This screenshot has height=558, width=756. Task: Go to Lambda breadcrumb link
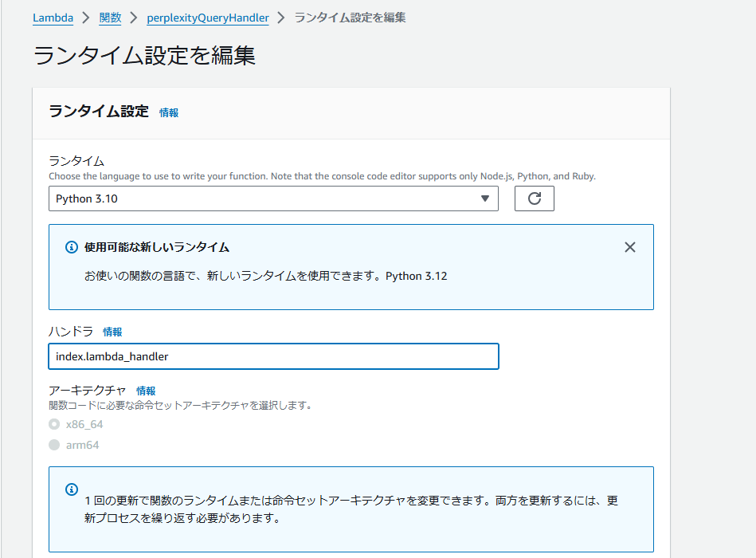tap(53, 18)
